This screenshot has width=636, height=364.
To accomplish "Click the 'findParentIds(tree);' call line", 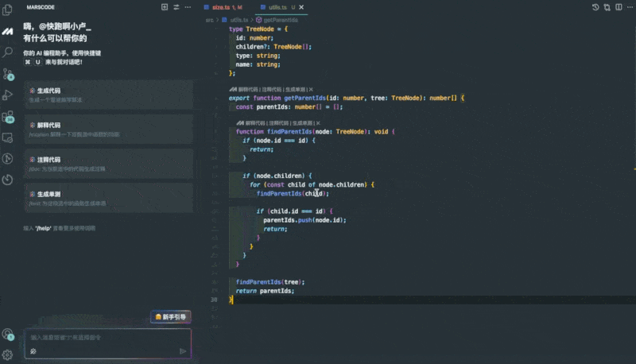I will coord(270,282).
